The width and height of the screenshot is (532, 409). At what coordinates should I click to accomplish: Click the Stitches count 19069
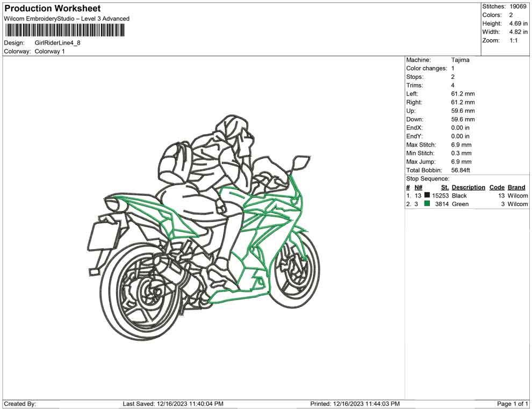pyautogui.click(x=518, y=6)
